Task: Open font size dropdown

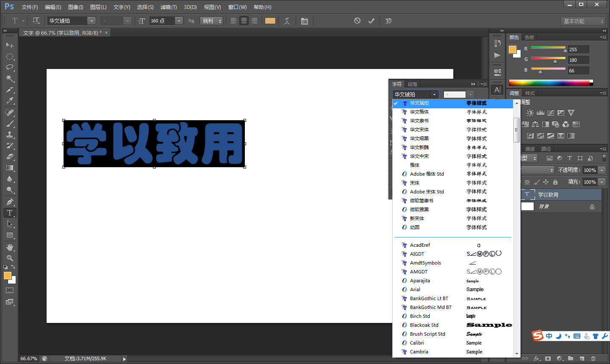Action: [x=179, y=21]
